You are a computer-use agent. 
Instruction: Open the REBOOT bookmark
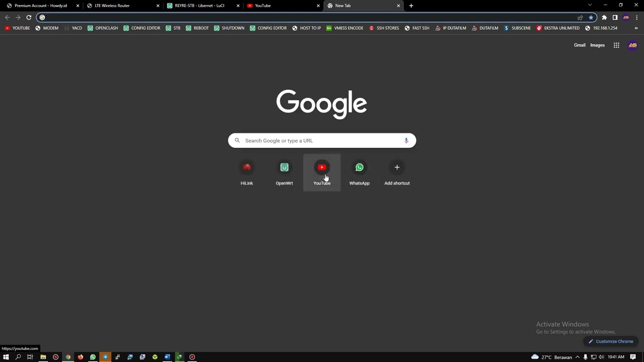pos(197,28)
